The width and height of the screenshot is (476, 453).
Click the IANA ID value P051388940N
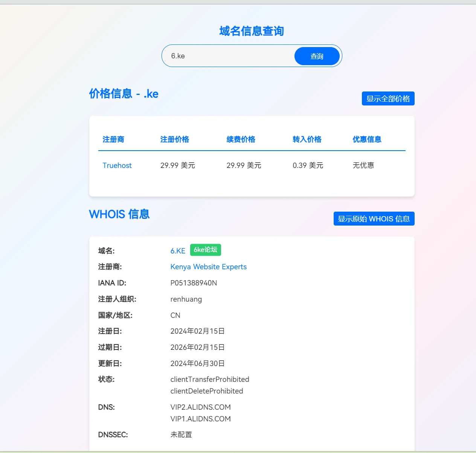point(194,283)
